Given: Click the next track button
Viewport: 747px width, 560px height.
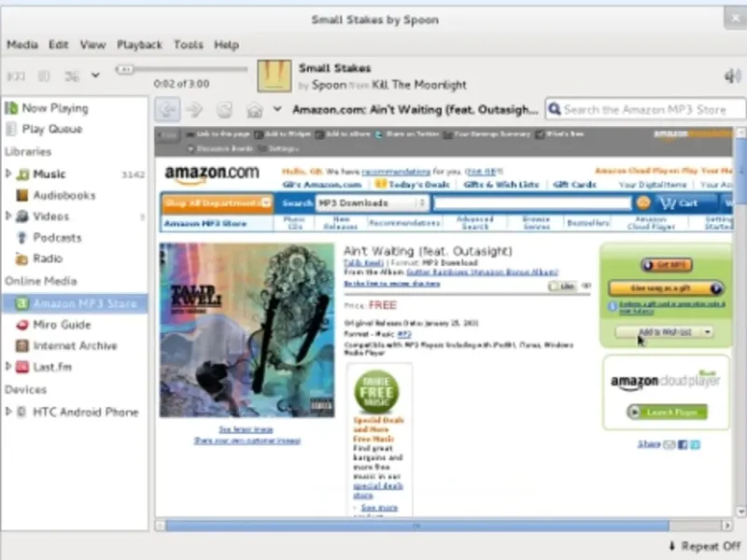Looking at the screenshot, I should coord(72,77).
